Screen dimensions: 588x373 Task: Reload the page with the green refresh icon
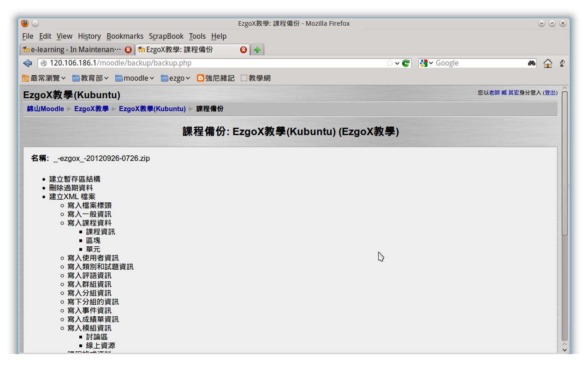pos(406,63)
